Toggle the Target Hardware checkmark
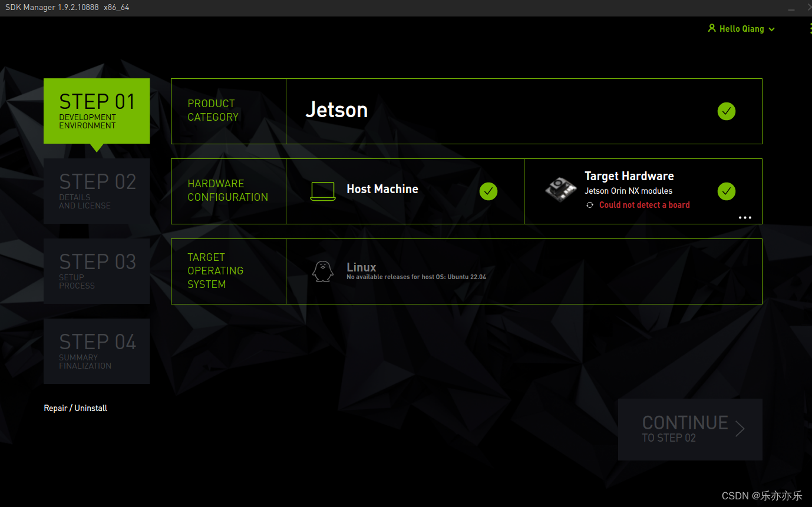The height and width of the screenshot is (507, 812). pos(727,191)
